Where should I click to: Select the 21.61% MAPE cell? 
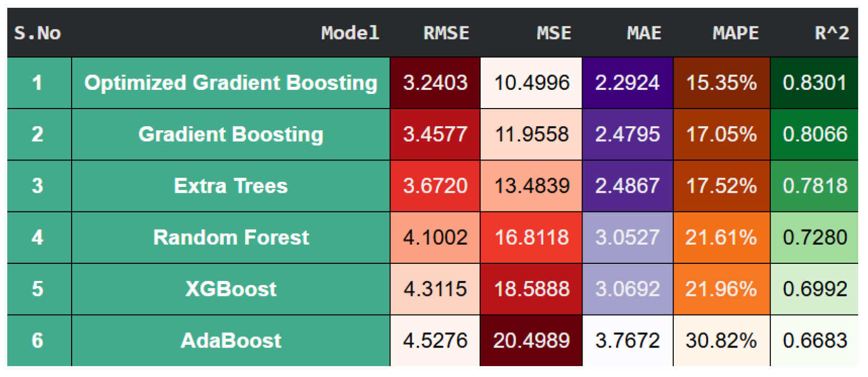721,237
